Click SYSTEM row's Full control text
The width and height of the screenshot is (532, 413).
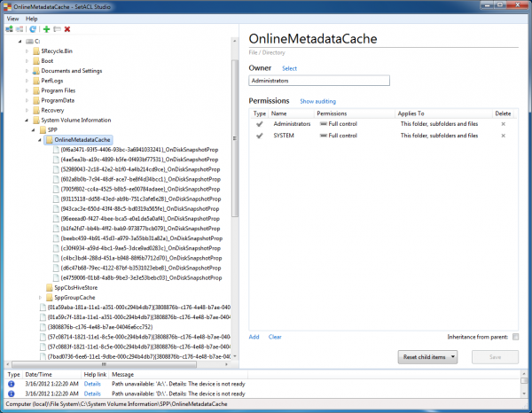[342, 136]
